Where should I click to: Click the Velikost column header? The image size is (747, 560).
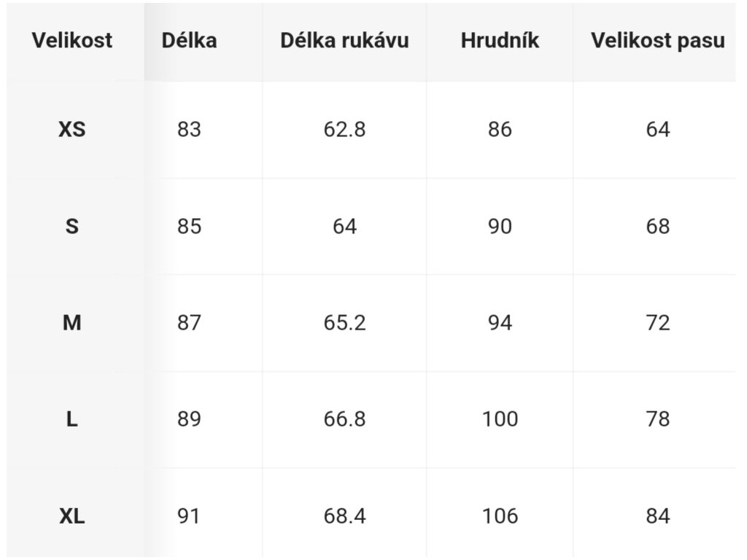point(72,41)
